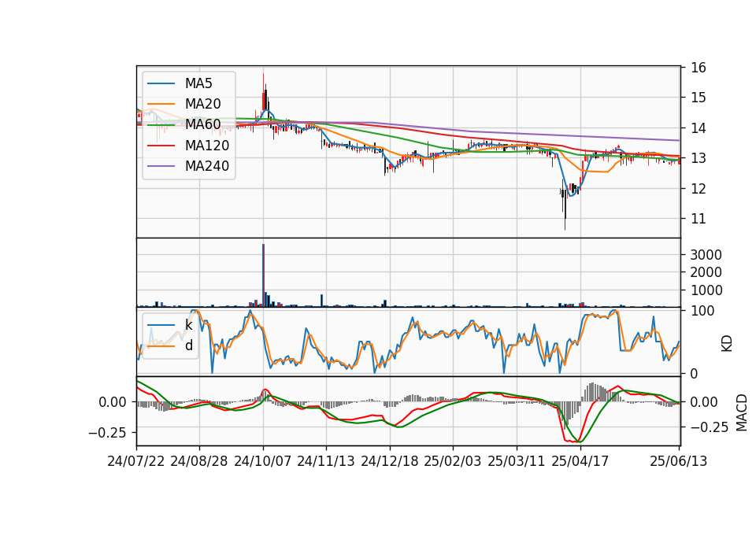Click the 24/07/22 date axis label
This screenshot has width=756, height=543.
click(x=136, y=461)
